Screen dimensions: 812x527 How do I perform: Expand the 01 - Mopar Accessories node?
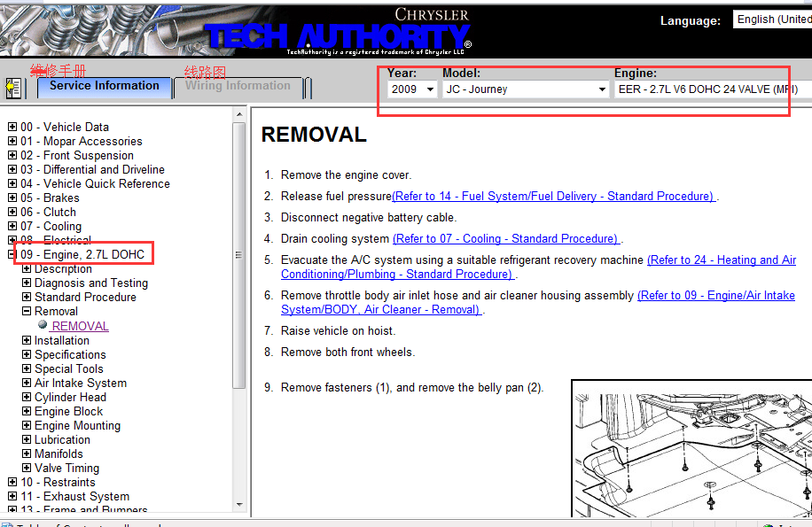coord(12,141)
